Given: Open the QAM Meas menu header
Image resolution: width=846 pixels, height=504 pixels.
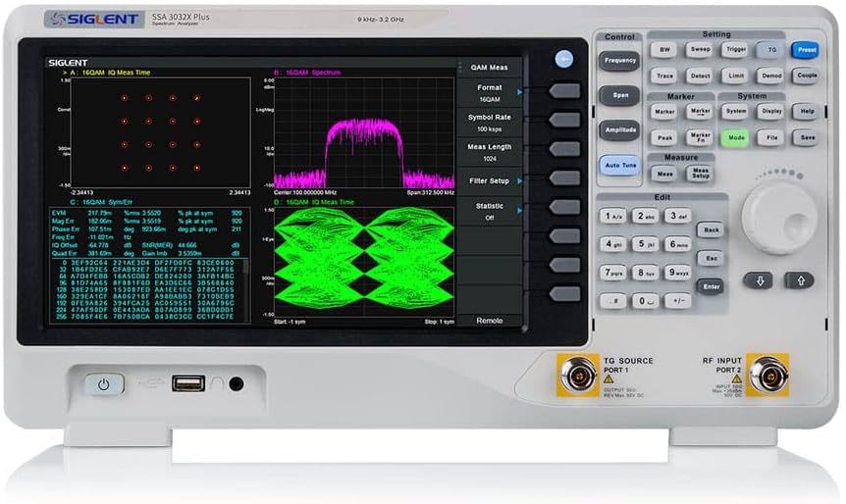Looking at the screenshot, I should [490, 68].
